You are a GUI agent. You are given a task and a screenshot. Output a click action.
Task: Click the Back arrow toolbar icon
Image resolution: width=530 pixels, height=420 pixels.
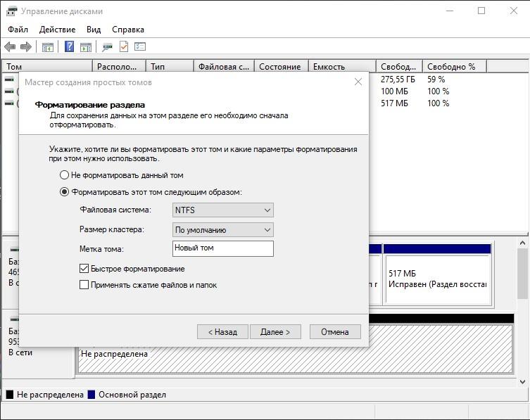10,46
